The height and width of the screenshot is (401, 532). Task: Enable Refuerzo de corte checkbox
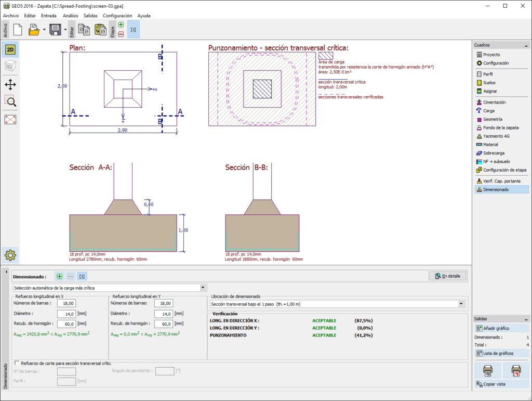click(x=17, y=363)
